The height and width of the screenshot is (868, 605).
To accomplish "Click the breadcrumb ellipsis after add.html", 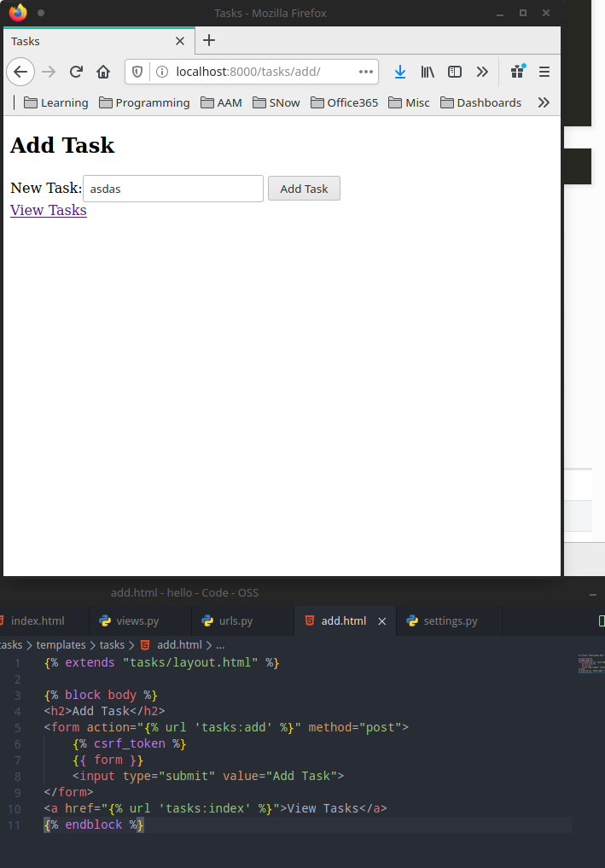I will coord(220,645).
